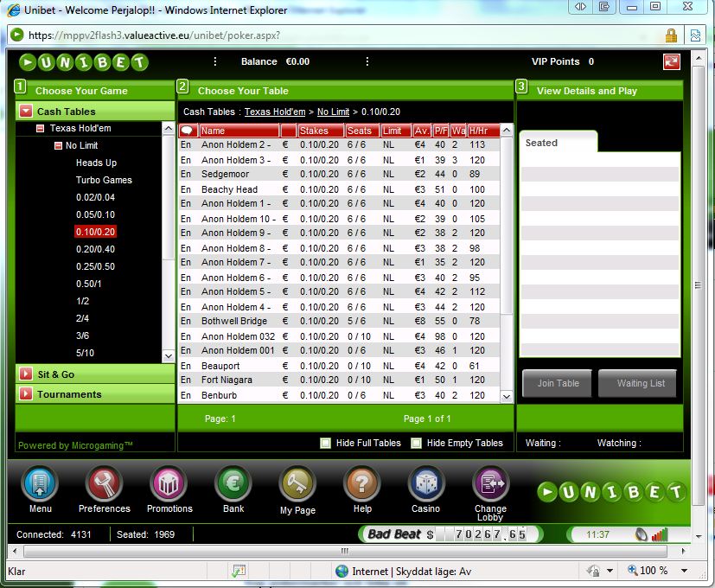The height and width of the screenshot is (588, 715).
Task: Click the Join Table button
Action: pyautogui.click(x=558, y=383)
